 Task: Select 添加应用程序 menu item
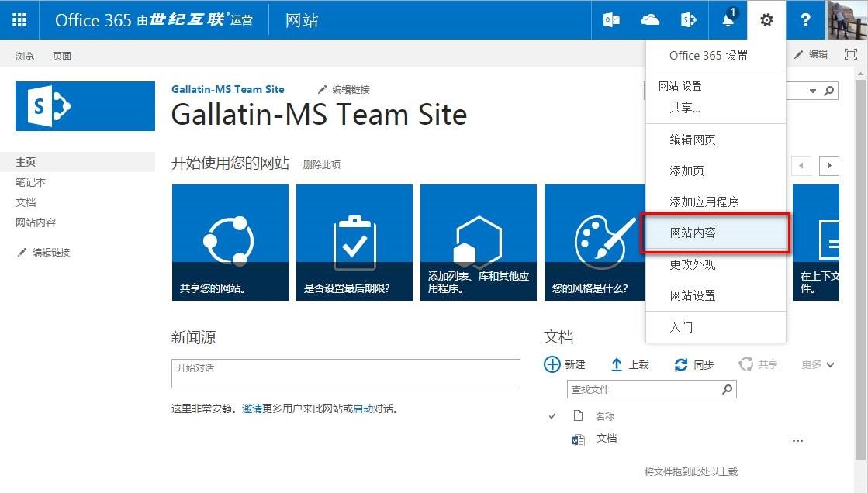pos(704,202)
